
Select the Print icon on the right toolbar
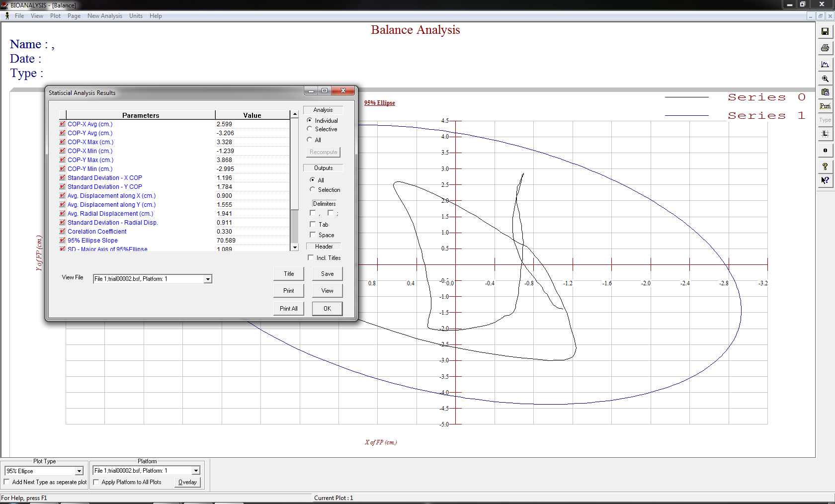[825, 48]
